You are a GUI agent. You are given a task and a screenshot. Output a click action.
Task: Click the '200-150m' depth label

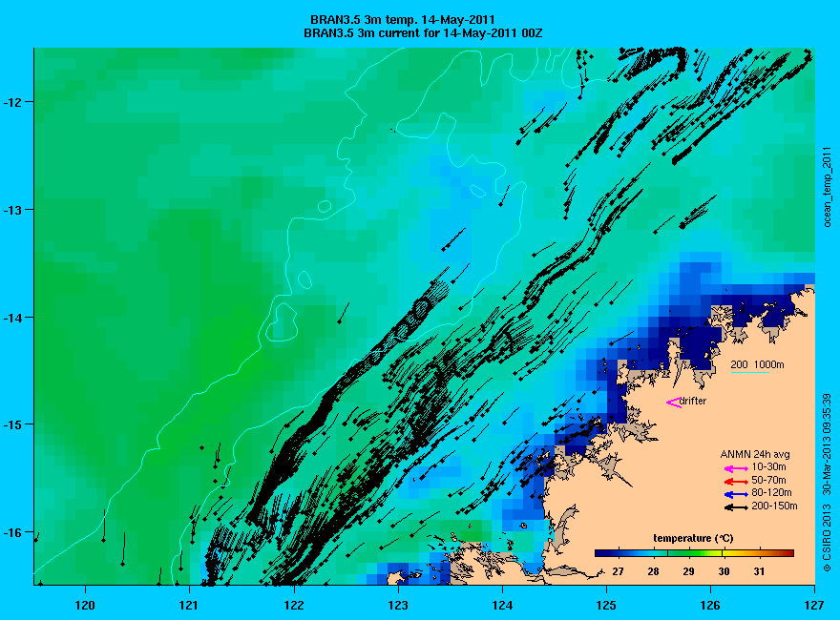(x=774, y=506)
